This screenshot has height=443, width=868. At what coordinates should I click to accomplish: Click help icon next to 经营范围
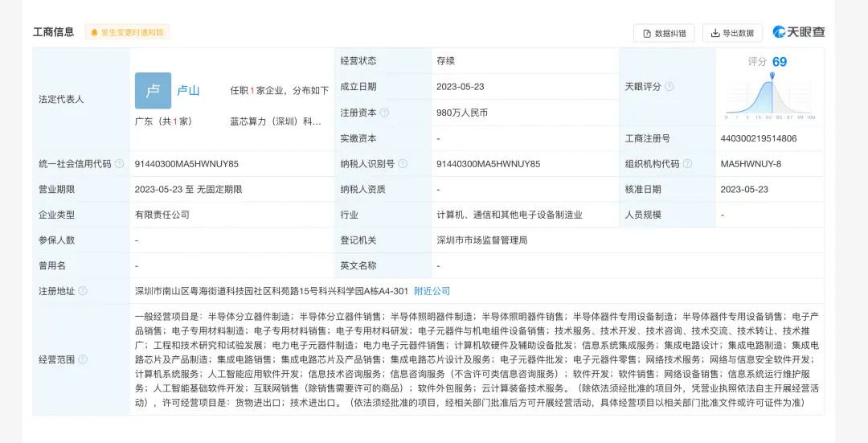click(83, 359)
